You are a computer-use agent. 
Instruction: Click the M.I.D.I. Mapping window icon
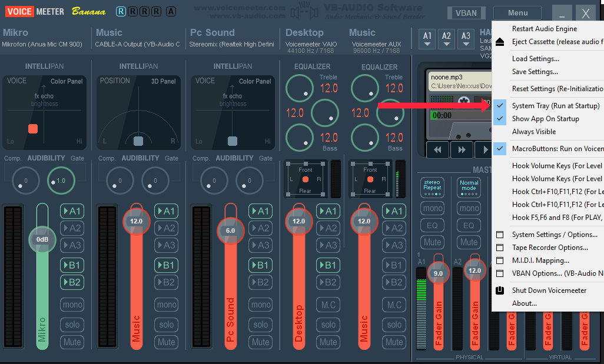tap(500, 261)
